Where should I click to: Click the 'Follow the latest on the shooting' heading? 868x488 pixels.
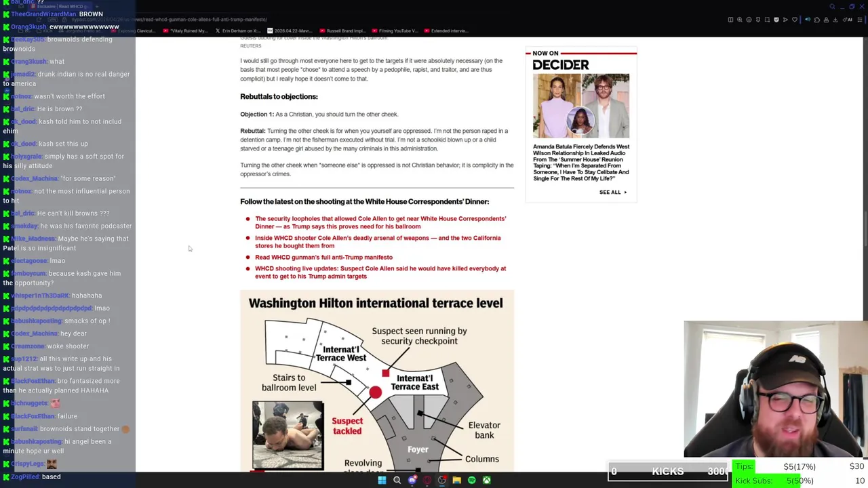point(364,201)
